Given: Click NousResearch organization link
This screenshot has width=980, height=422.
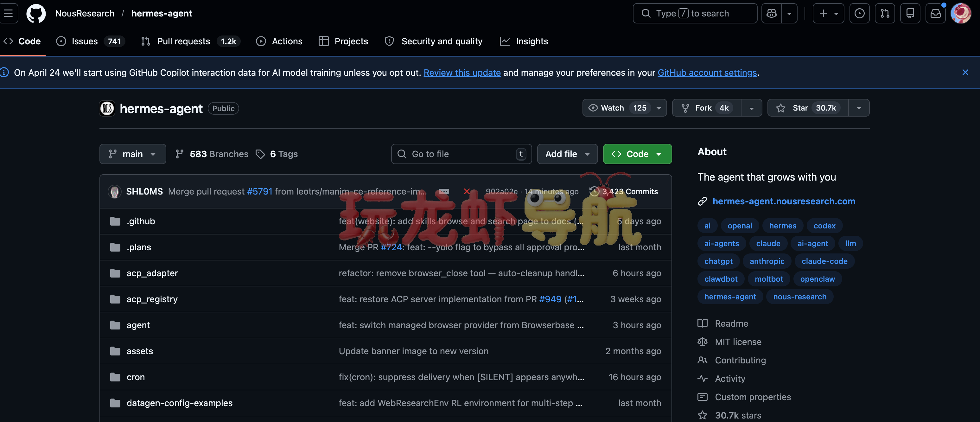Looking at the screenshot, I should (x=85, y=13).
